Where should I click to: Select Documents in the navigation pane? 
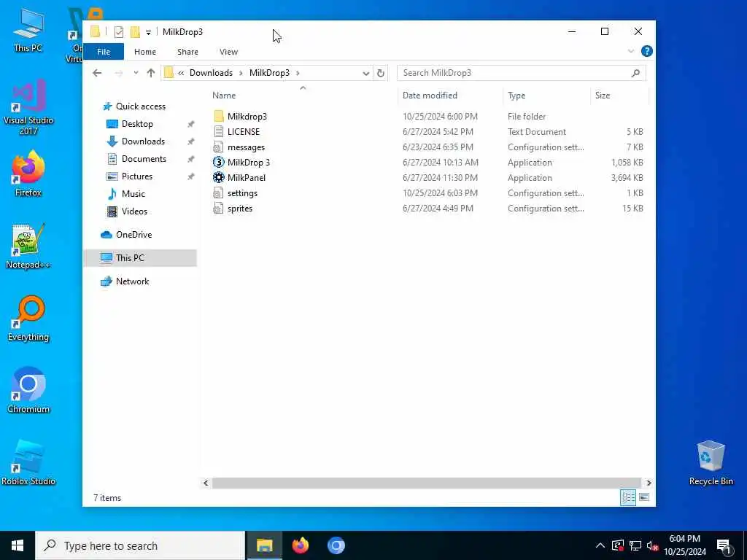tap(144, 158)
